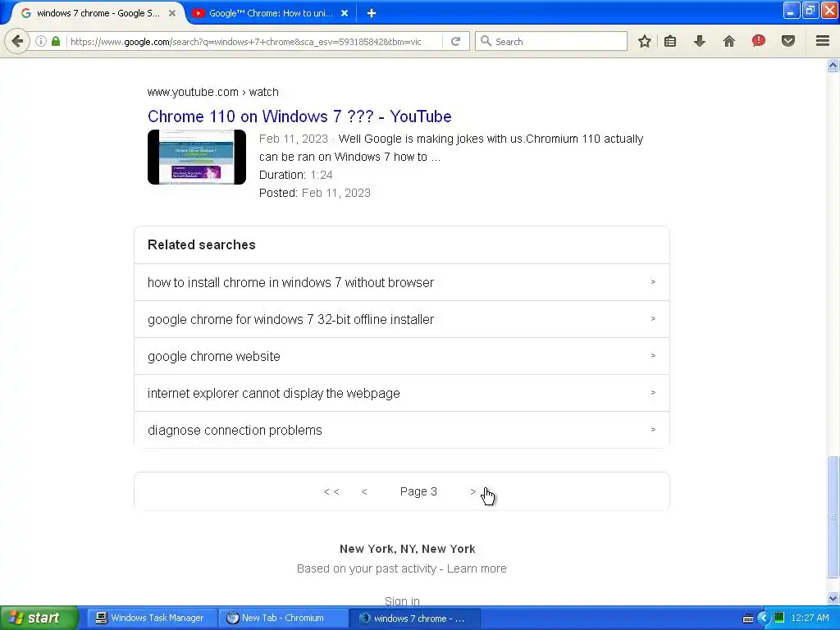
Task: Switch to 'New Tab - Chromium' taskbar window
Action: (x=282, y=618)
